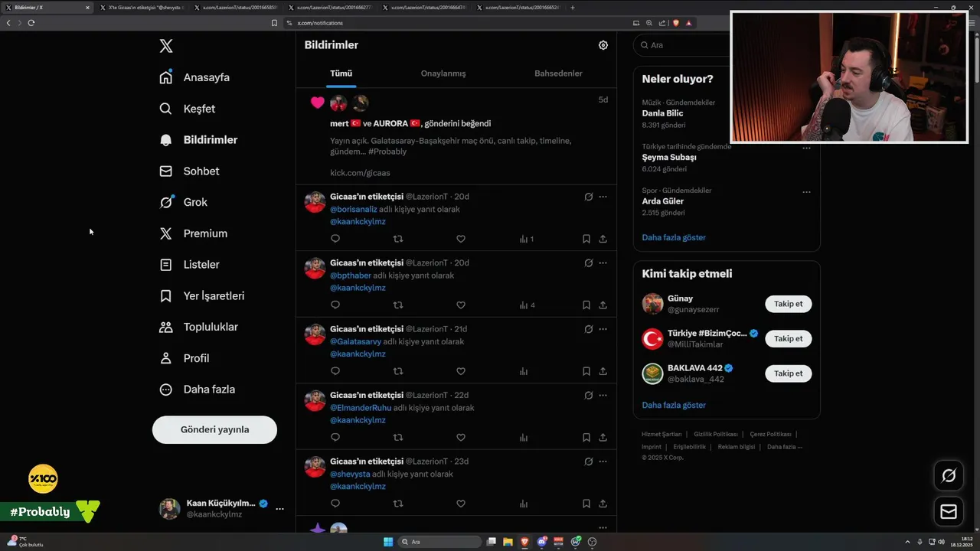Open Brave browser in taskbar
The image size is (980, 551).
tap(525, 542)
